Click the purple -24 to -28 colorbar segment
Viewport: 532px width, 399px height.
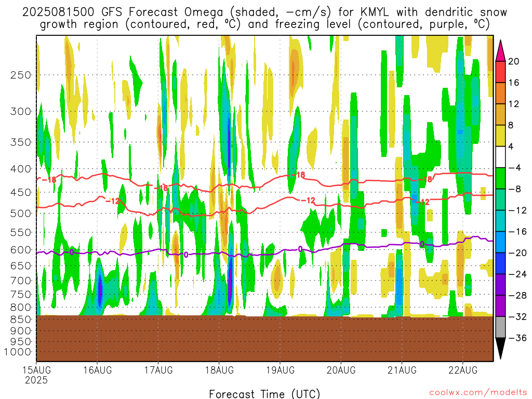pos(500,285)
